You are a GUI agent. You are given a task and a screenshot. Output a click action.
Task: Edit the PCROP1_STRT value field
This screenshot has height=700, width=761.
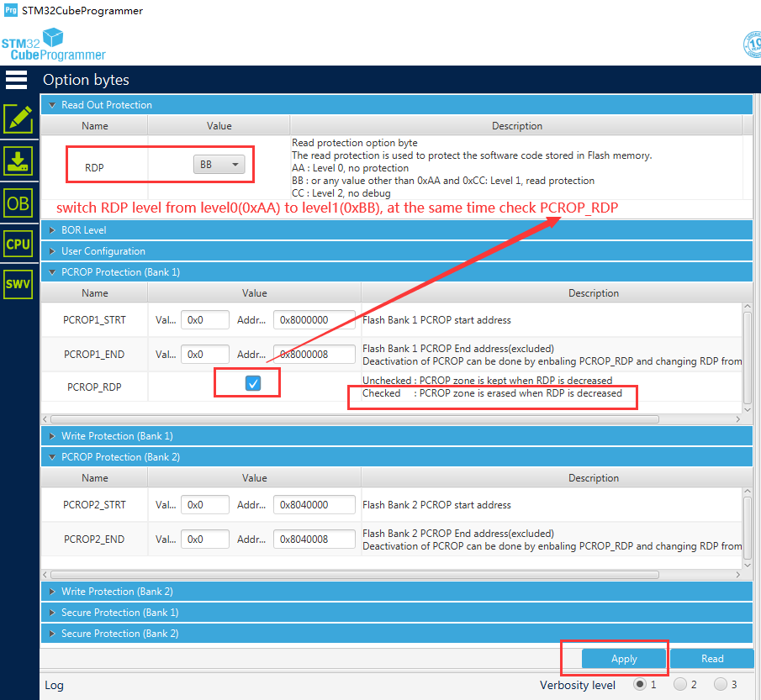coord(205,320)
